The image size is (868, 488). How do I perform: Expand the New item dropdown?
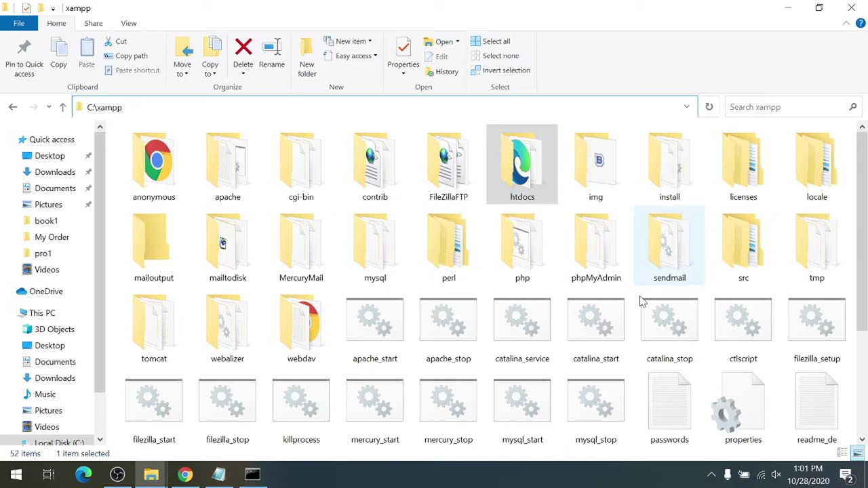point(348,41)
